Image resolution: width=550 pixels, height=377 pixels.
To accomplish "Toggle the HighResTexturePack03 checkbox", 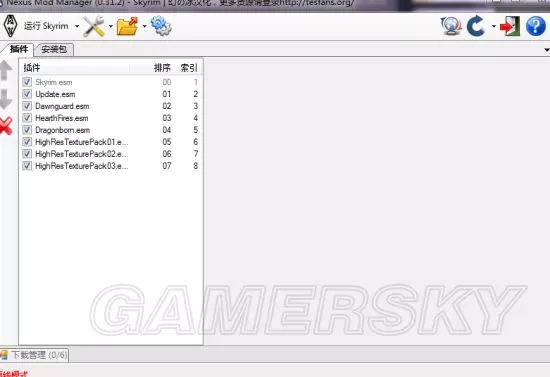I will coord(27,166).
